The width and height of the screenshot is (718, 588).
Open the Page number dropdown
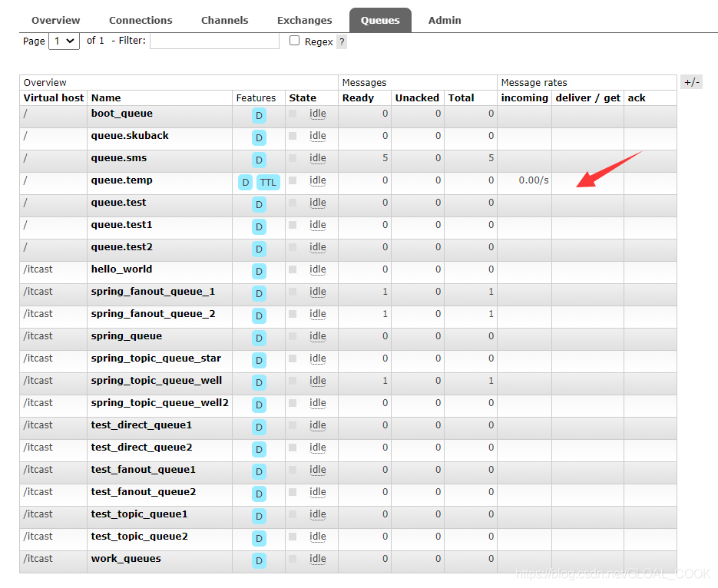pos(64,41)
